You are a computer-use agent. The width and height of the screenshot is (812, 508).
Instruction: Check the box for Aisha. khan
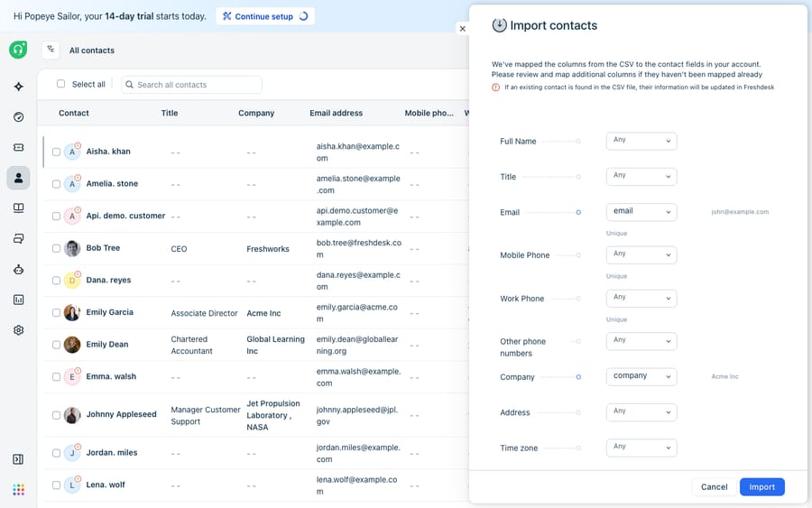(56, 152)
